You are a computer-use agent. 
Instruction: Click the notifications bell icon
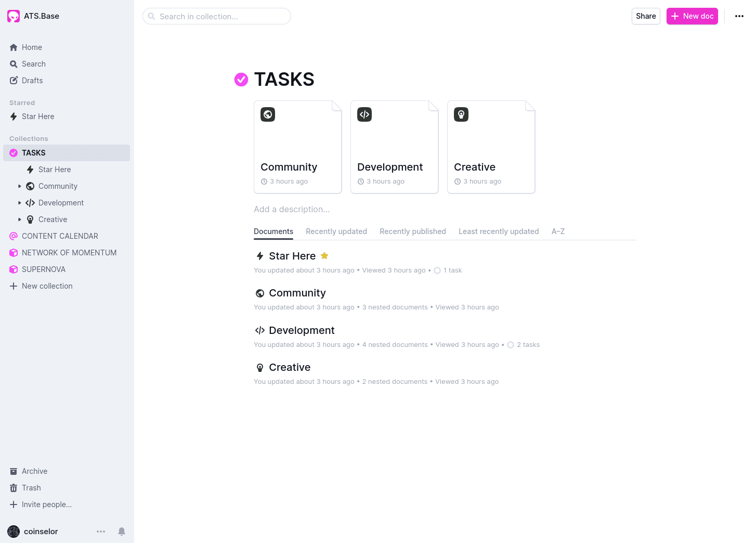122,531
